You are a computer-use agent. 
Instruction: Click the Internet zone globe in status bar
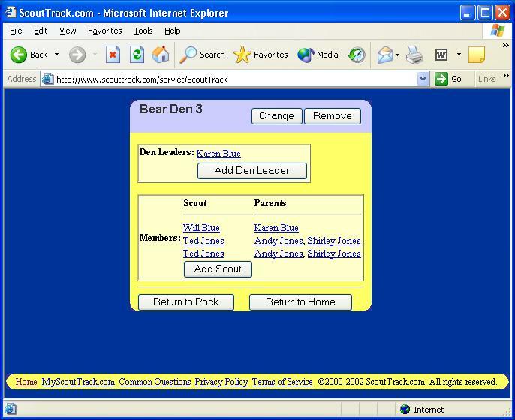(x=405, y=409)
